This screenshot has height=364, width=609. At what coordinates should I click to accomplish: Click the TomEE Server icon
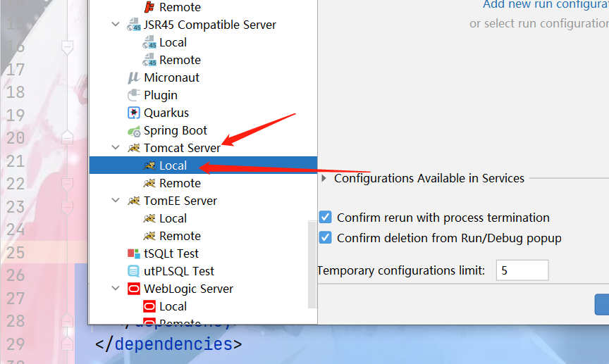(x=134, y=201)
